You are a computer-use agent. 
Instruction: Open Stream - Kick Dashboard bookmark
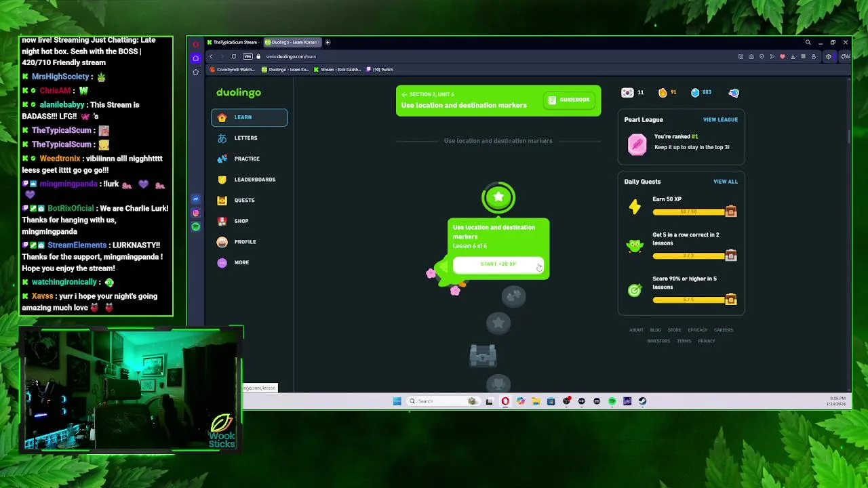[337, 70]
